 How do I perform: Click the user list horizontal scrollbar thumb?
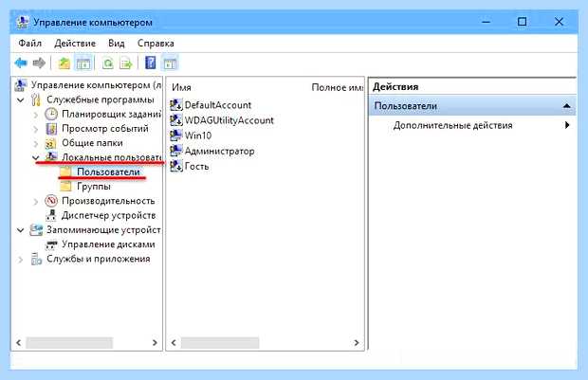coord(220,342)
